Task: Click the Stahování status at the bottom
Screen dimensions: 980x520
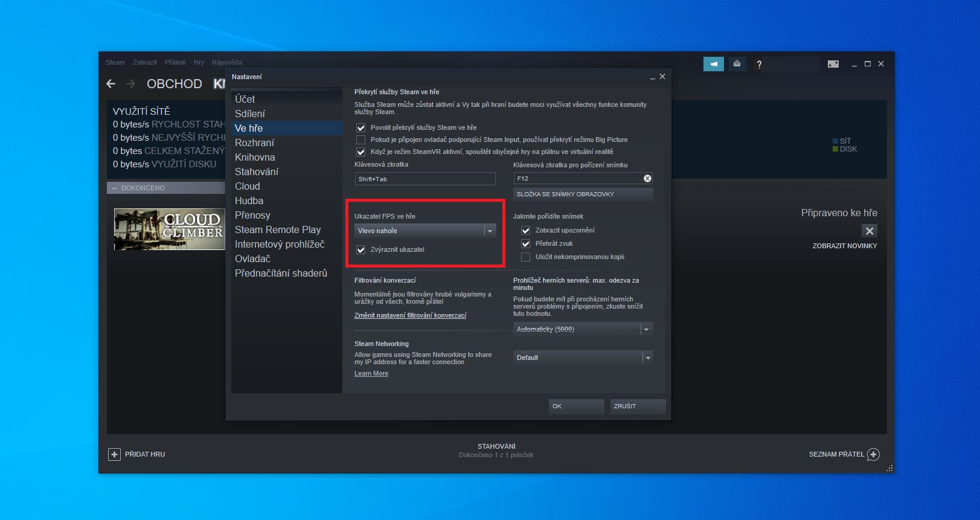Action: point(496,446)
